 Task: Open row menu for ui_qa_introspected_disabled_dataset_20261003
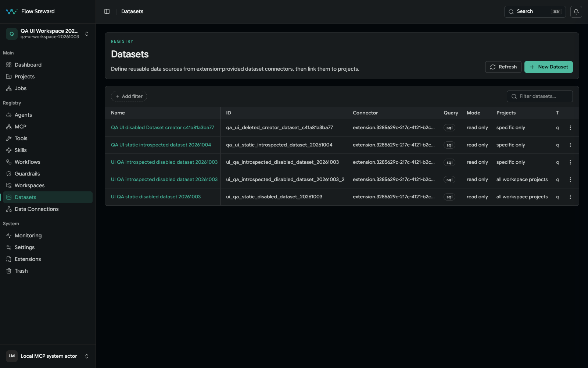pos(570,162)
